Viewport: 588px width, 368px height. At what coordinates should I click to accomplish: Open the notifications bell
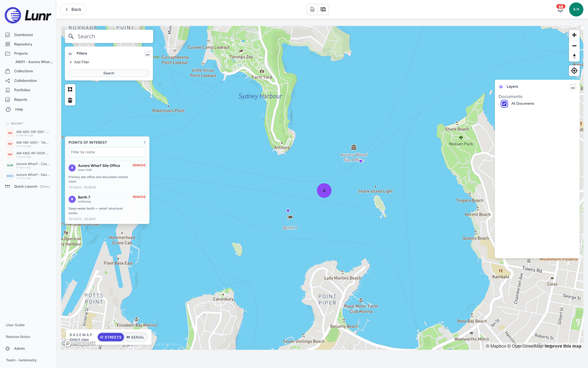tap(560, 10)
